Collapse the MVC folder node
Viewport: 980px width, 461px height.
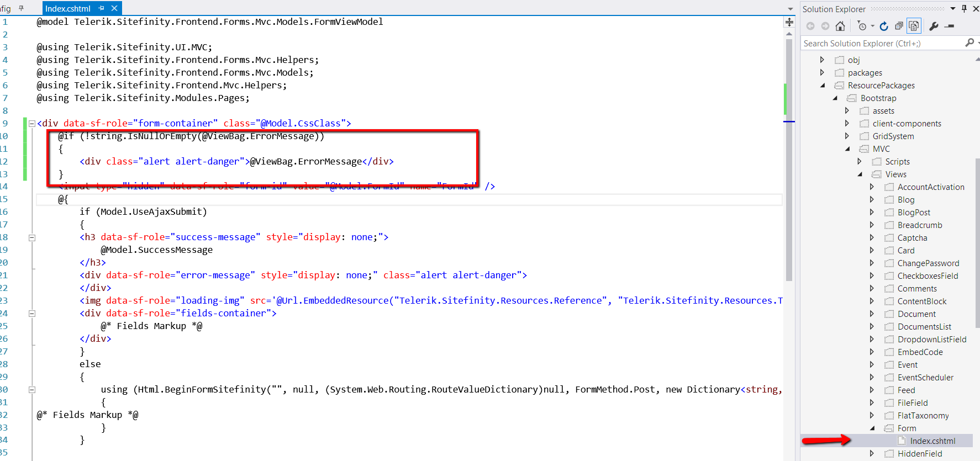pyautogui.click(x=847, y=149)
